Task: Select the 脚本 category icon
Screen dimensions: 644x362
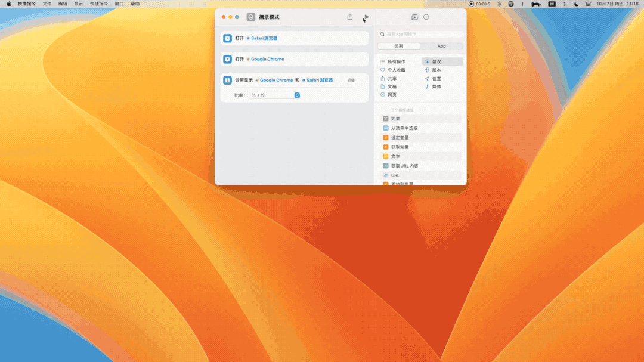Action: (x=427, y=70)
